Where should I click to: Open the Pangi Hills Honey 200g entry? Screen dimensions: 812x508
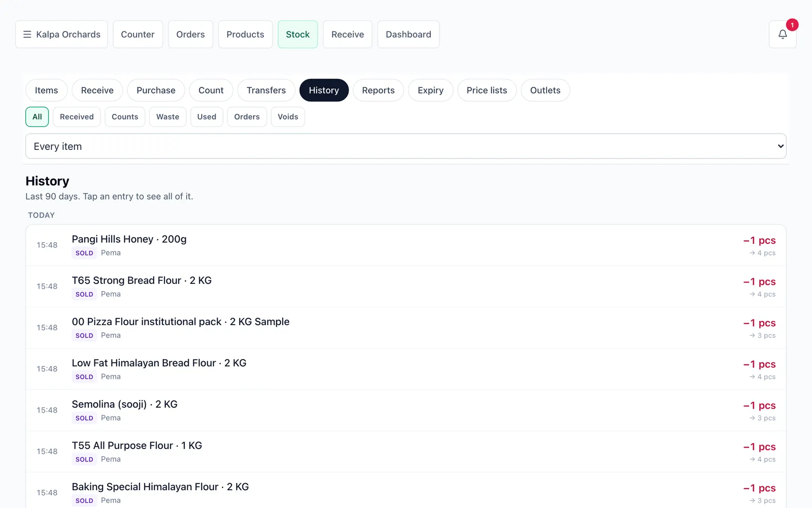tap(406, 245)
